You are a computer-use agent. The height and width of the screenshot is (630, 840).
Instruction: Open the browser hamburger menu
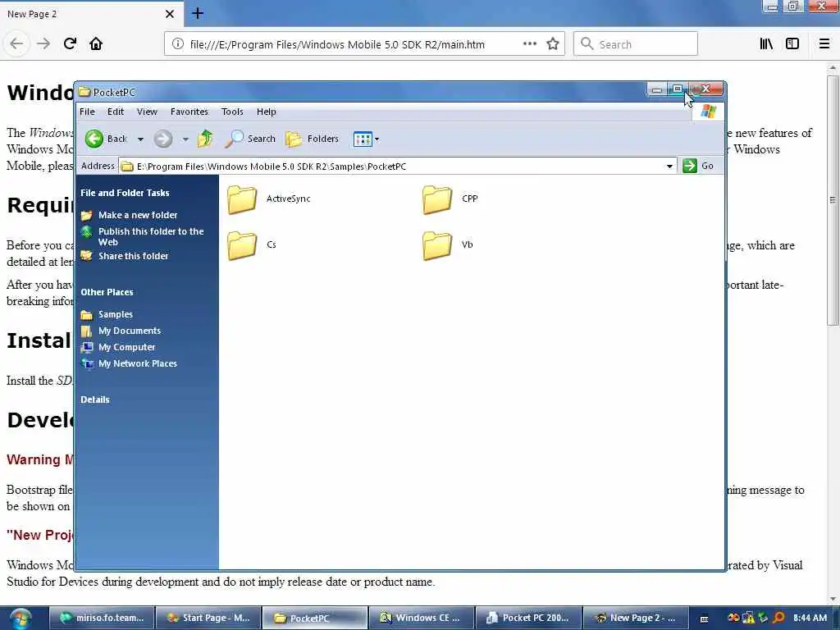(x=824, y=44)
